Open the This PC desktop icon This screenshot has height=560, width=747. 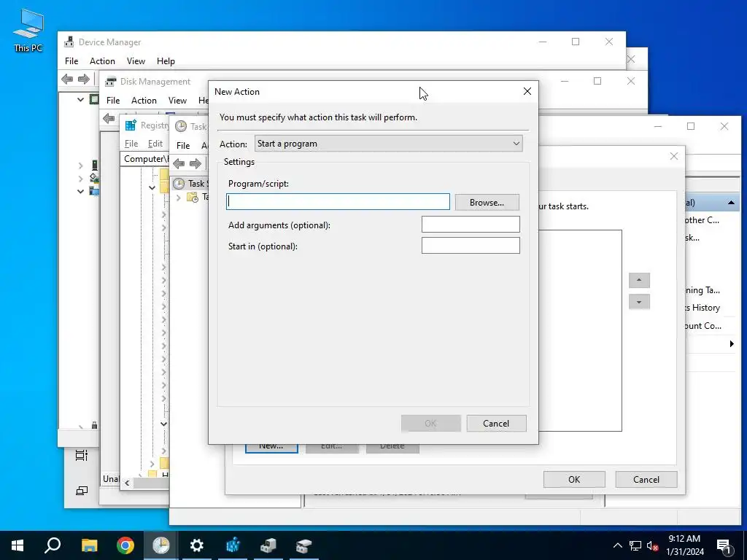click(x=28, y=31)
